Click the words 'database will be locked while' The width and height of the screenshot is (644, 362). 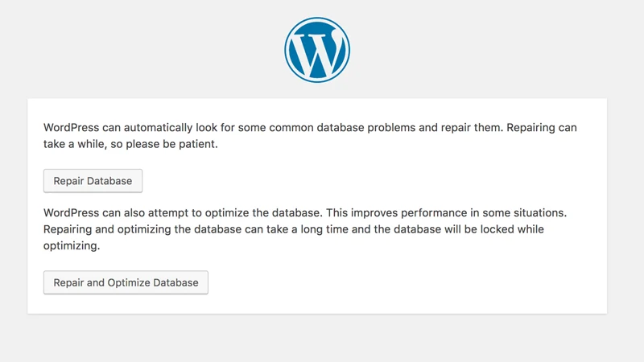coord(469,229)
